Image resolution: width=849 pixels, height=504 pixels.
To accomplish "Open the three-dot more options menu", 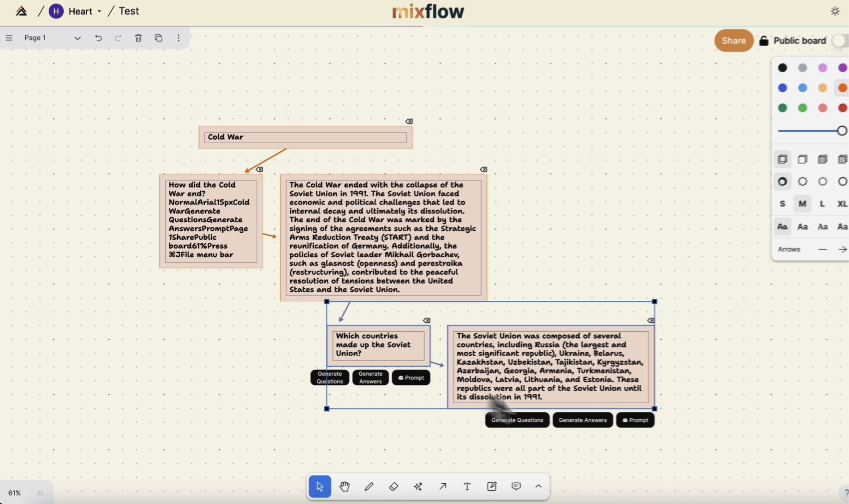I will coord(178,38).
